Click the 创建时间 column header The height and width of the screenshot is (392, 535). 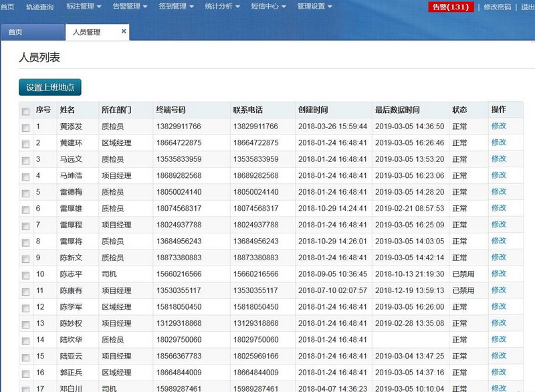tap(313, 110)
